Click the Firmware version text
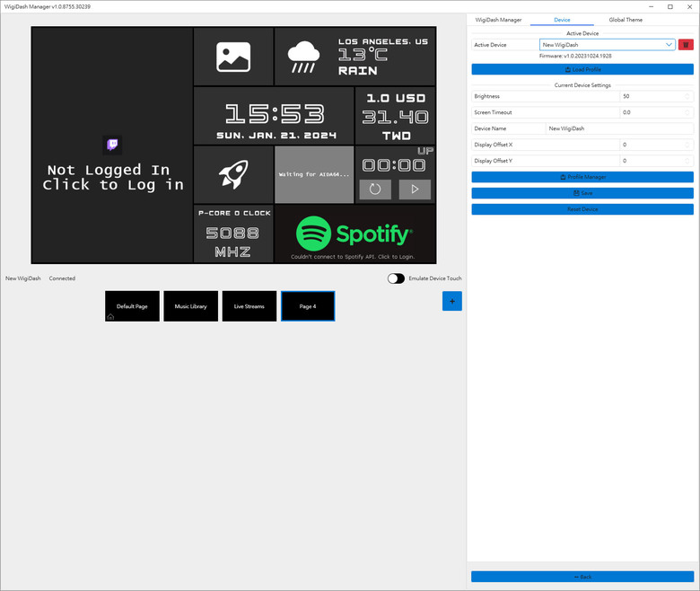The image size is (700, 591). (x=575, y=56)
